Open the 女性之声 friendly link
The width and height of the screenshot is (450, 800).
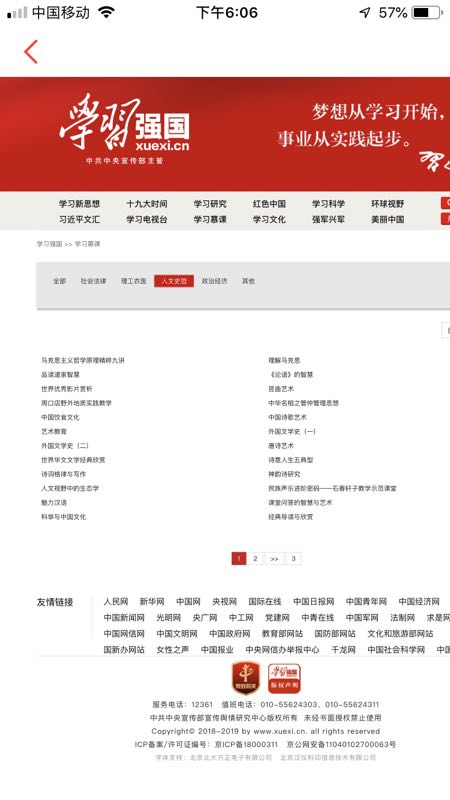click(x=172, y=650)
